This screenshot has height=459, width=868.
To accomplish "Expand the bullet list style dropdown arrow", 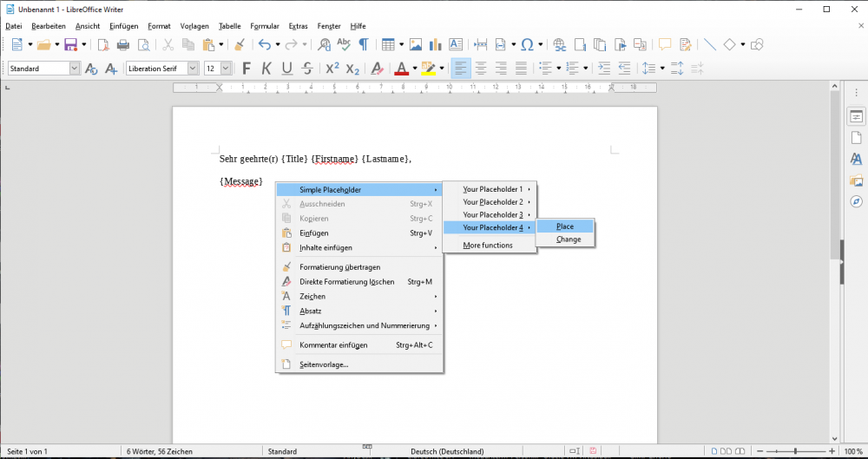I will pos(558,69).
